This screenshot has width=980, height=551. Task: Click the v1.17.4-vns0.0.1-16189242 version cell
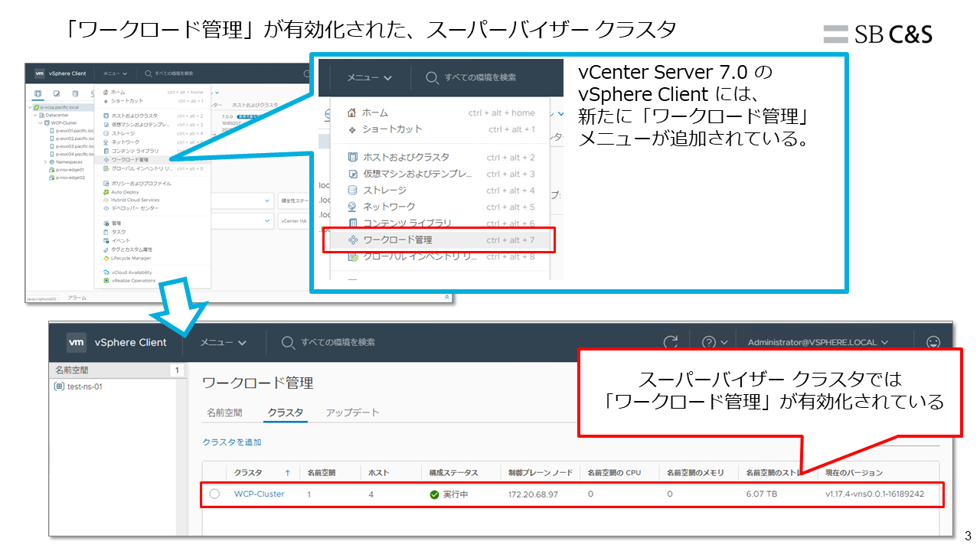pyautogui.click(x=874, y=494)
